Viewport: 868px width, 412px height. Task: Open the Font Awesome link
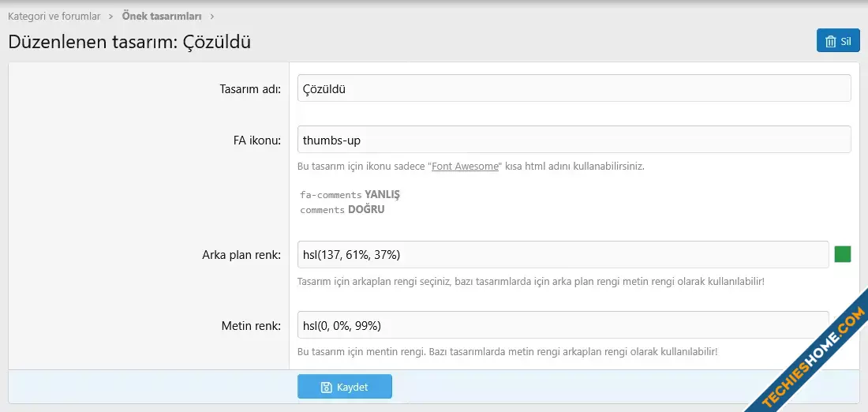point(465,166)
